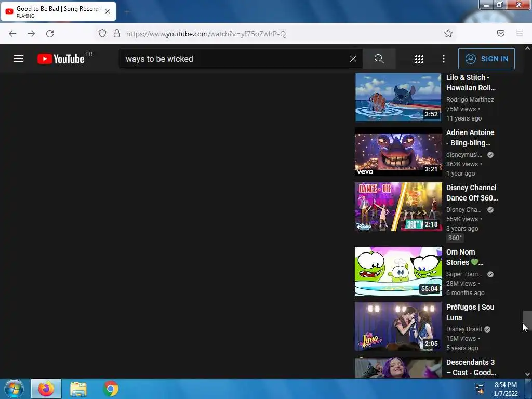Viewport: 532px width, 399px height.
Task: Open File Explorer from taskbar
Action: (78, 389)
